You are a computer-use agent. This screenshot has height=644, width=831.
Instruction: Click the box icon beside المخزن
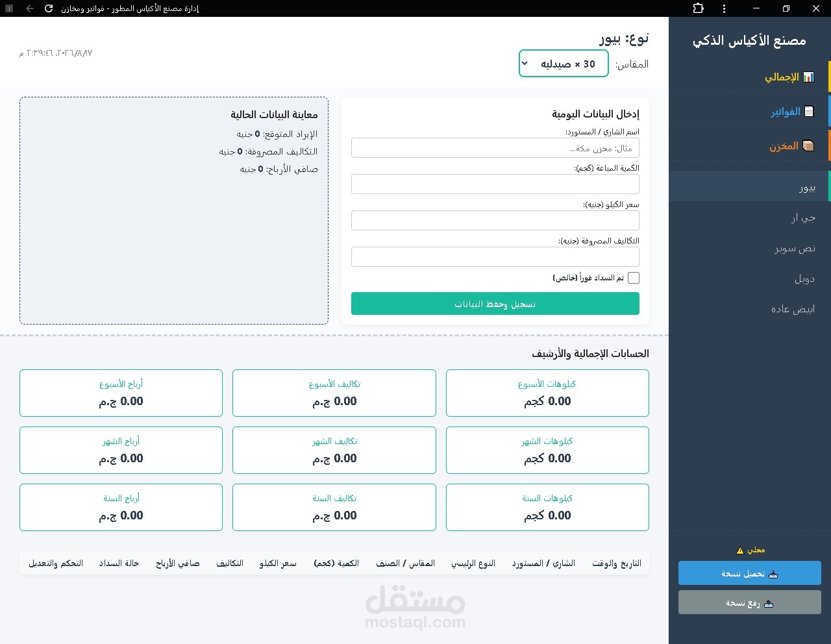(x=808, y=146)
